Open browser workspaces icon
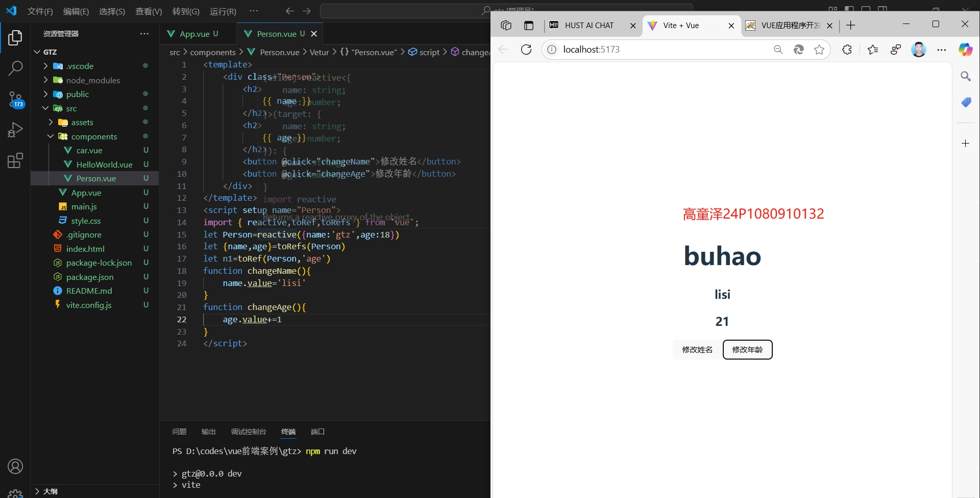 click(506, 26)
